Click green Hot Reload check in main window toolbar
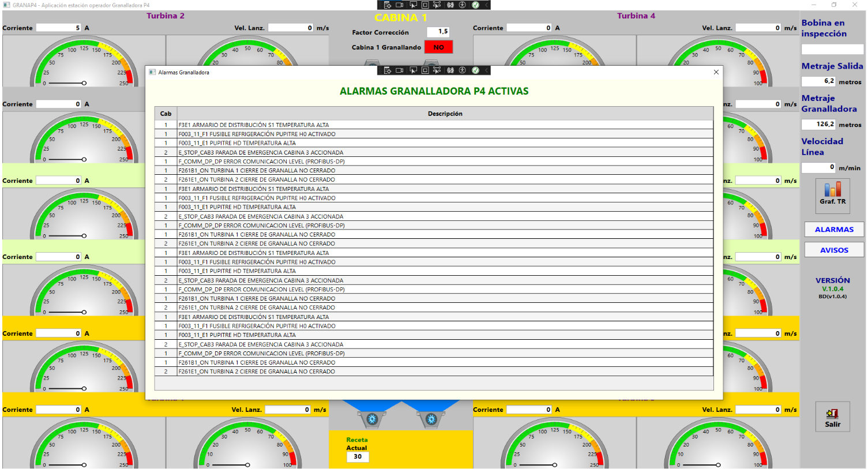Image resolution: width=868 pixels, height=469 pixels. coord(475,5)
